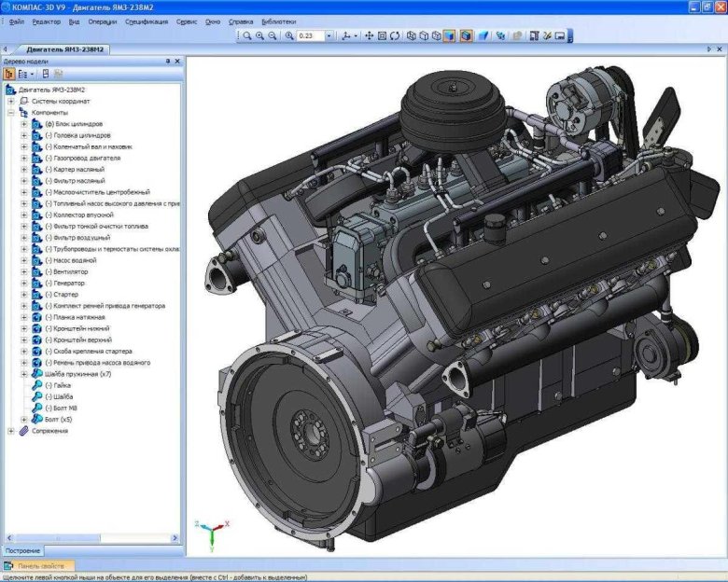Screen dimensions: 728x582
Task: Click the zoom out magnifier icon
Action: [x=272, y=36]
